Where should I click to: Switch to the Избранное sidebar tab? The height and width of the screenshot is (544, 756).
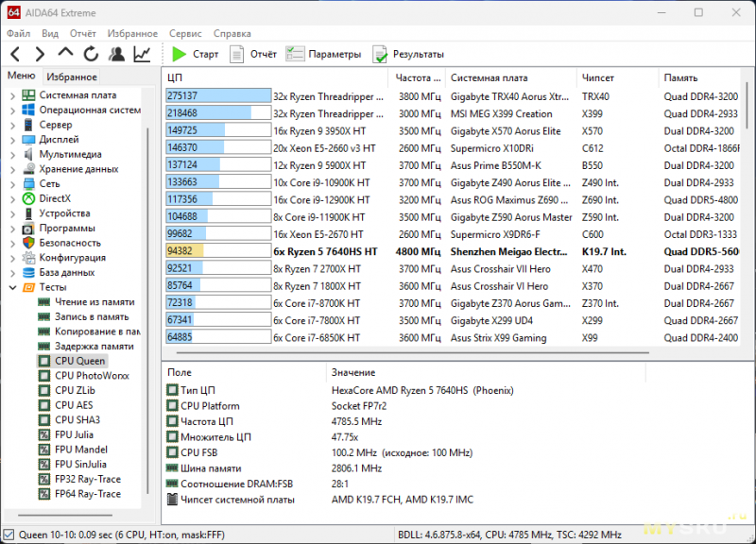(x=72, y=76)
